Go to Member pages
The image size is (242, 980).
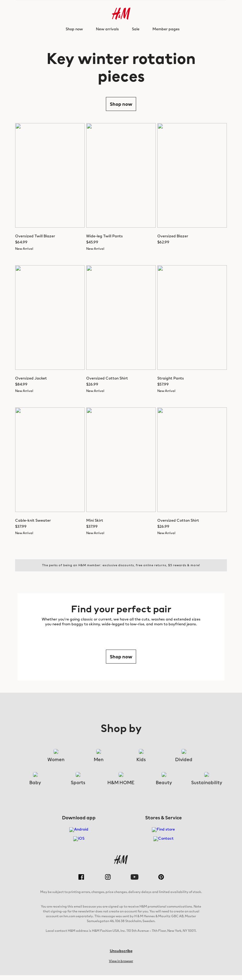[166, 29]
